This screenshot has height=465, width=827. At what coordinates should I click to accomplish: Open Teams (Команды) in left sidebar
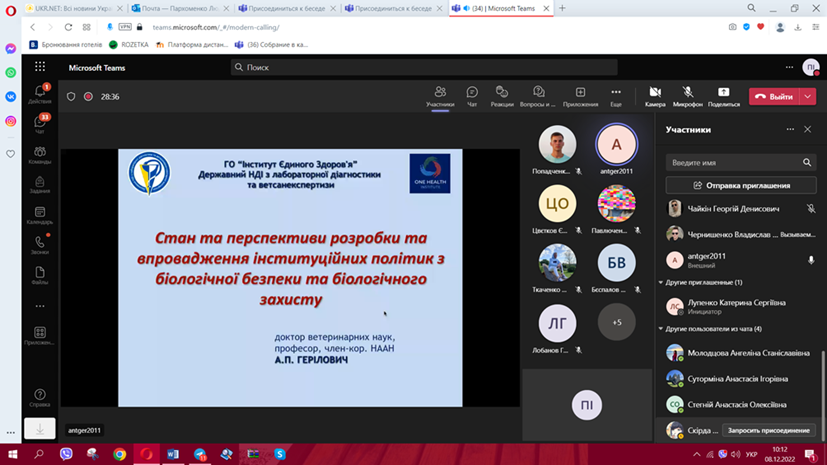40,155
